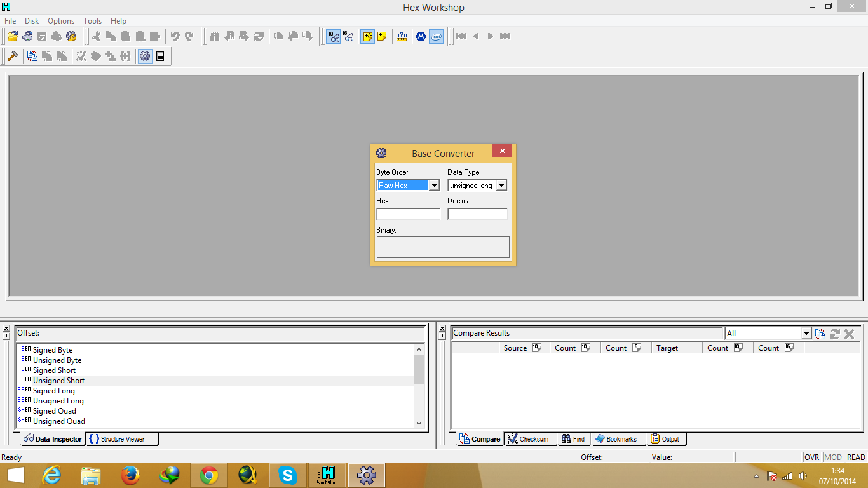Viewport: 868px width, 488px height.
Task: Switch to the Bookmarks tab
Action: pyautogui.click(x=618, y=439)
